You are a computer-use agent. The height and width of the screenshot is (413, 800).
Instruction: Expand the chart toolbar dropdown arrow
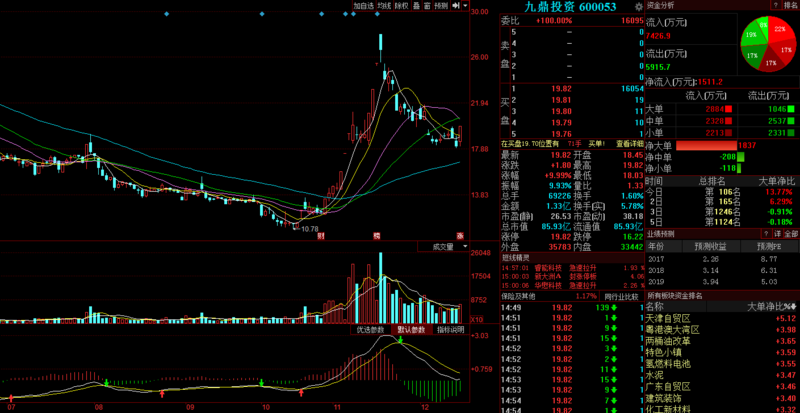[x=464, y=6]
